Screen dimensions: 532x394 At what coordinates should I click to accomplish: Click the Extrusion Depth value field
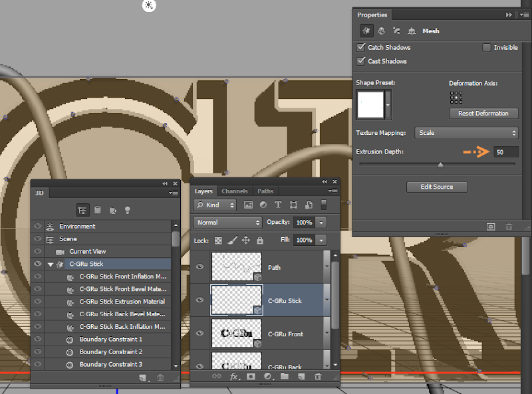[x=505, y=152]
